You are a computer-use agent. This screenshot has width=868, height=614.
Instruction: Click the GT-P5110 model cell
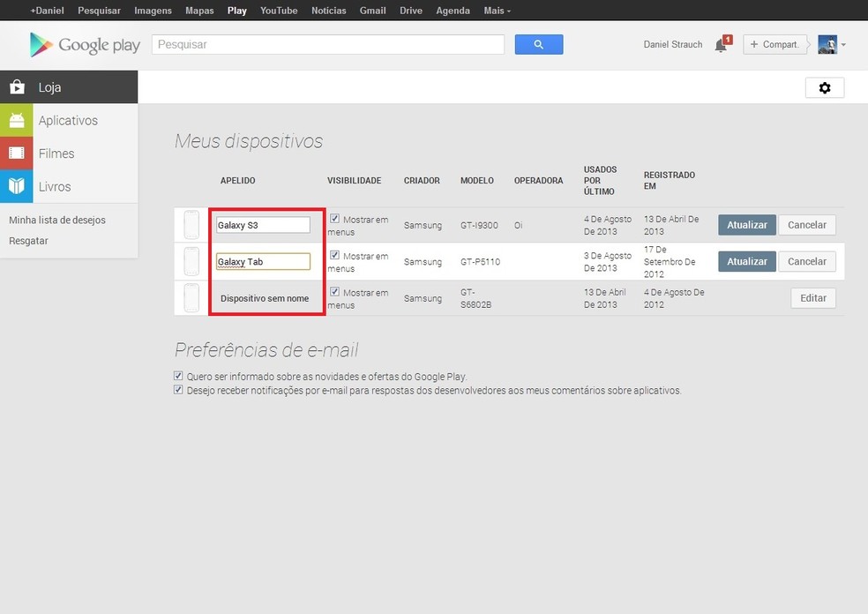[x=480, y=262]
